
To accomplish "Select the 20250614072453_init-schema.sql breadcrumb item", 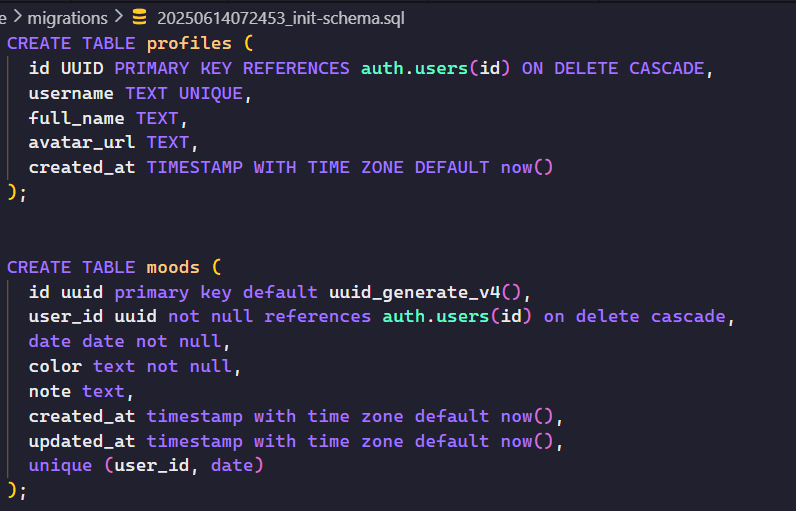I will tap(281, 18).
